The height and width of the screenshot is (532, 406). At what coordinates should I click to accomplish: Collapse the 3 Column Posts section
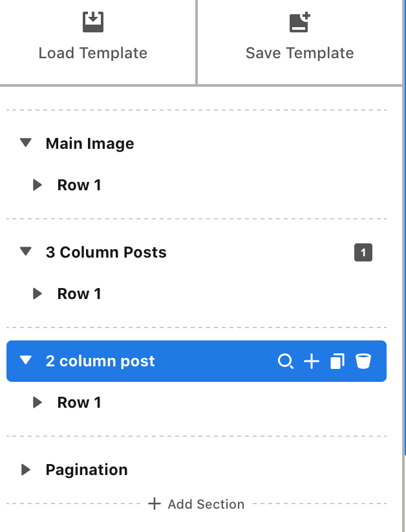(26, 252)
